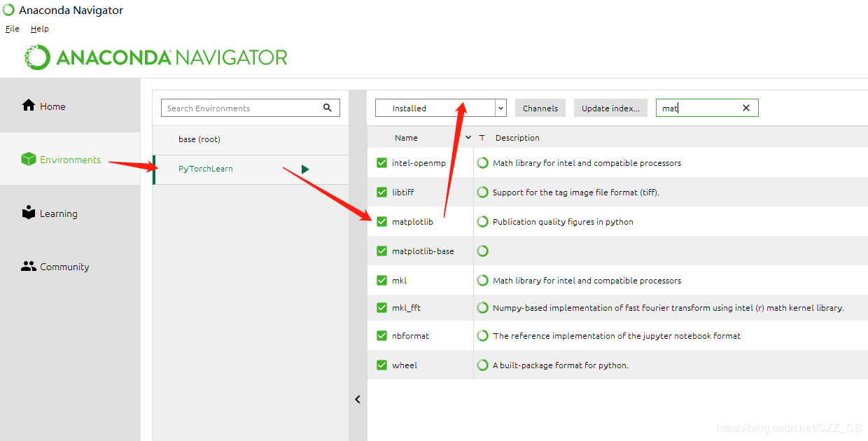
Task: Click the Search Environments field
Action: point(251,108)
